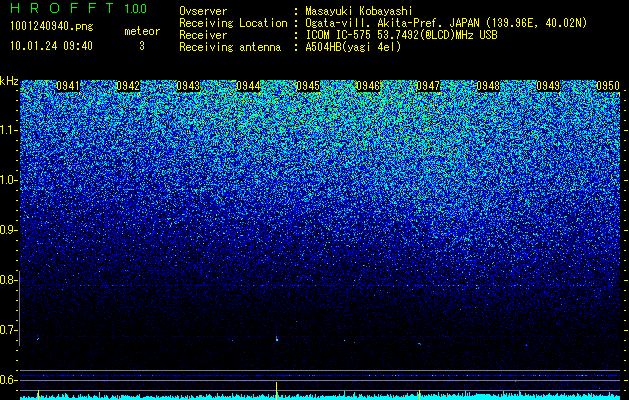Screen dimensions: 629x400
Task: Click the 0941 time marker
Action: click(68, 86)
